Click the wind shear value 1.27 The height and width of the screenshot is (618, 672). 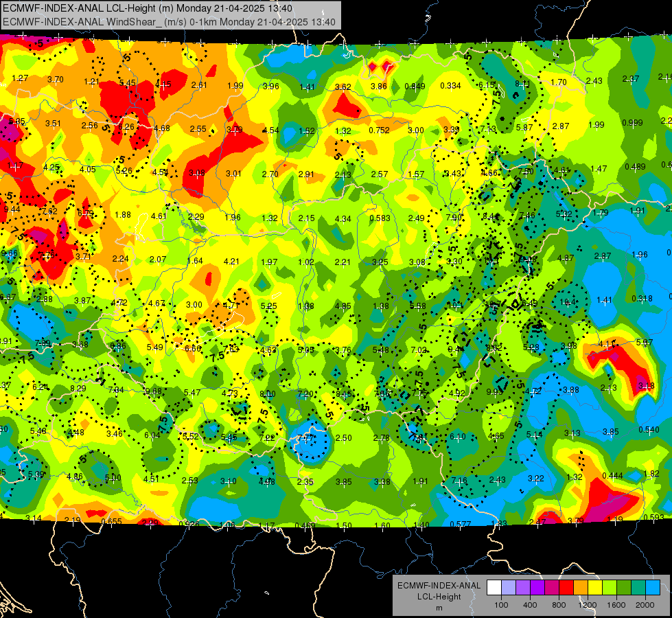20,78
